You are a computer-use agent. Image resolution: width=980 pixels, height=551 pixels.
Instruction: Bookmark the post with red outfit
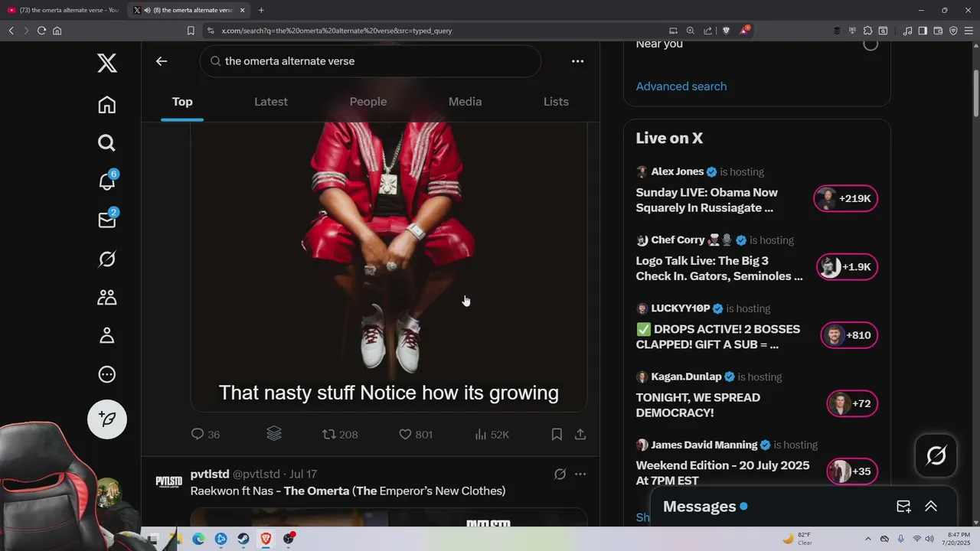tap(557, 434)
